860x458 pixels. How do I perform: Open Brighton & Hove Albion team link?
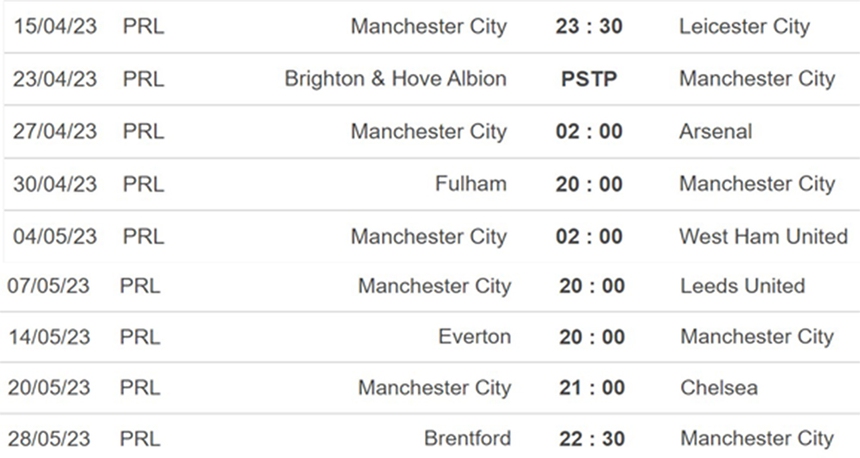(x=395, y=78)
